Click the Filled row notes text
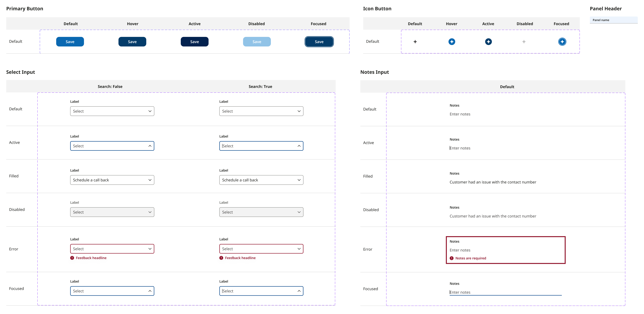This screenshot has width=644, height=314. click(493, 182)
